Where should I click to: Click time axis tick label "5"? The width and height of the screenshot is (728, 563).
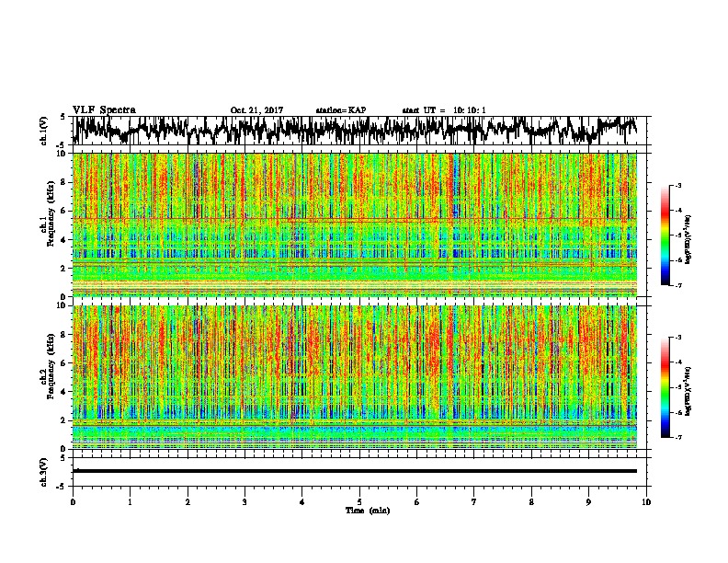point(359,502)
